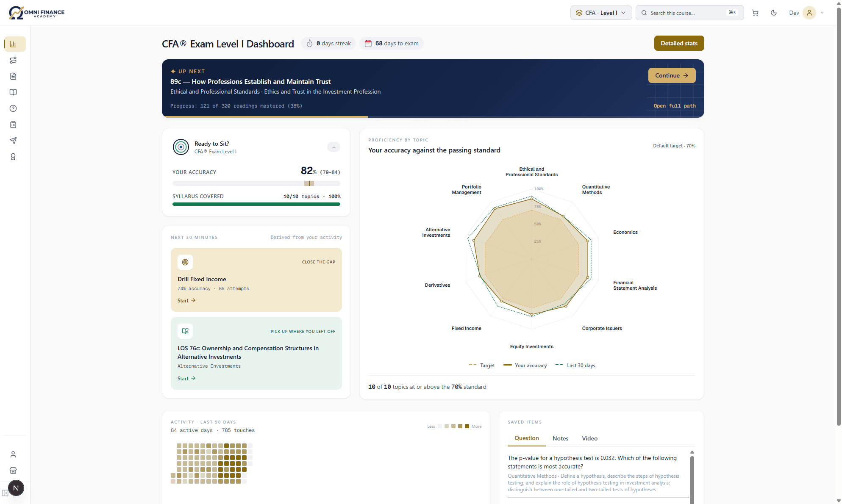The image size is (842, 504).
Task: Click the Your accuracy radar legend
Action: click(x=525, y=366)
